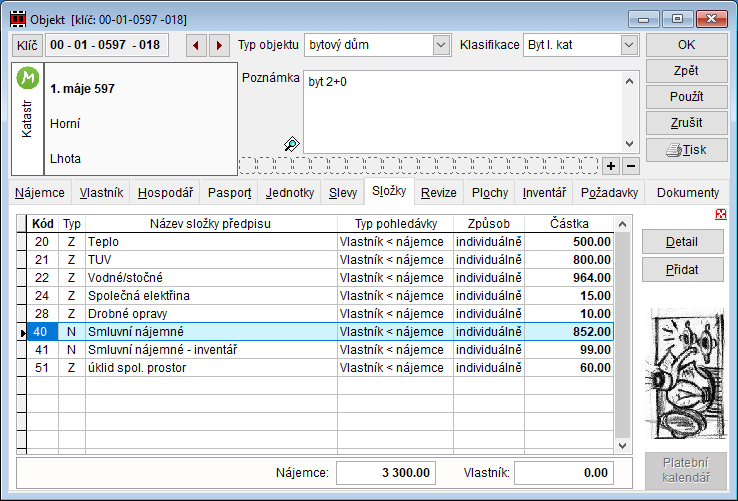Click the magnifier icon beside the note
This screenshot has width=738, height=501.
coord(291,144)
